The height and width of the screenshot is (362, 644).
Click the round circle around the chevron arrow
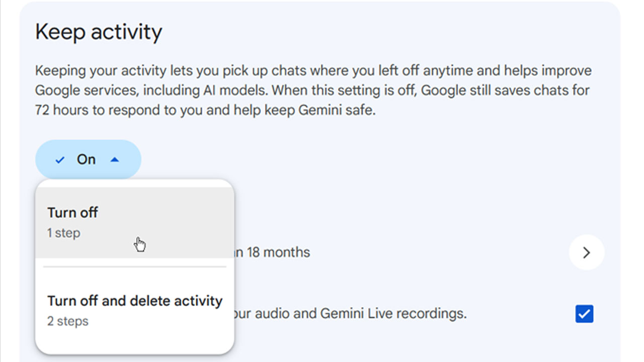(x=586, y=252)
